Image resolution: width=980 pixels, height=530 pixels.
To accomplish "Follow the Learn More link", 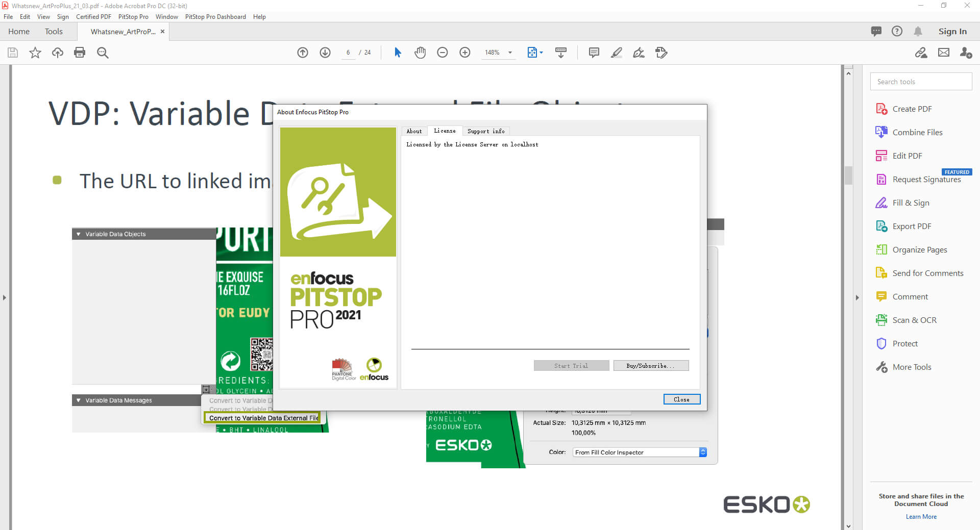I will click(921, 517).
